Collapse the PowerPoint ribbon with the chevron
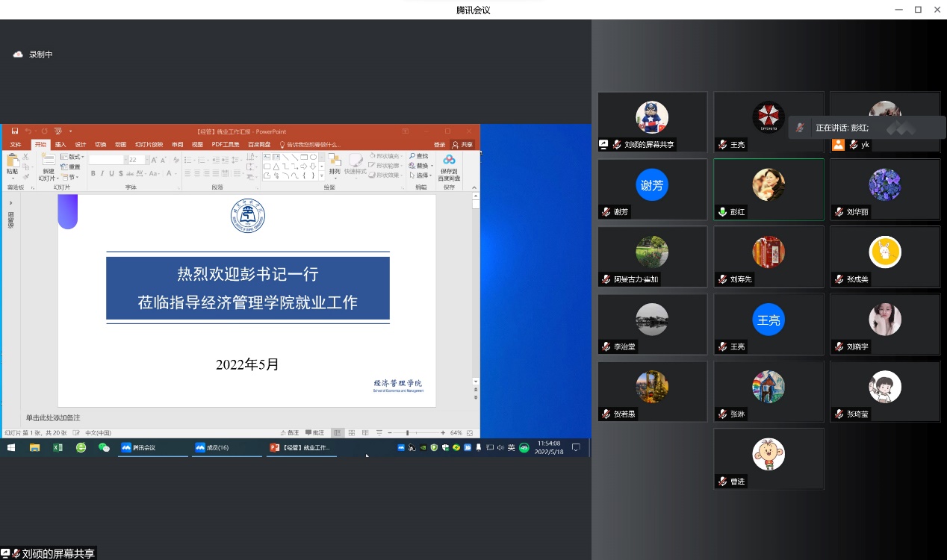947x560 pixels. tap(474, 187)
